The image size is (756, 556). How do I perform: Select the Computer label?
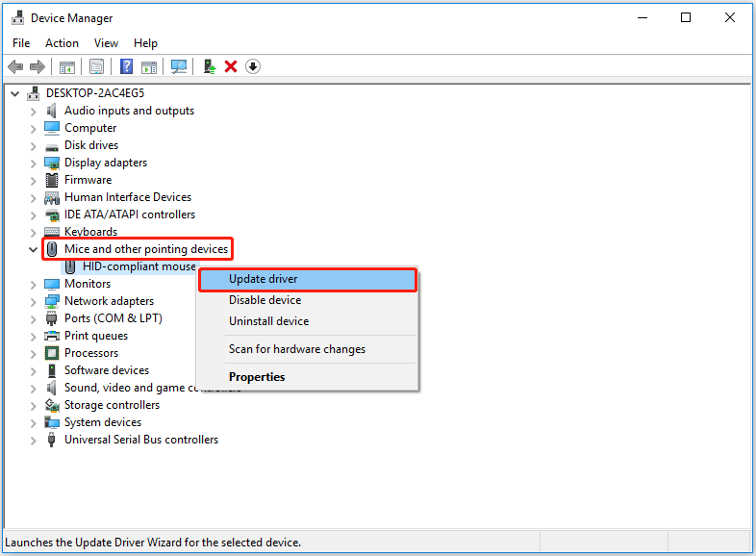[90, 128]
